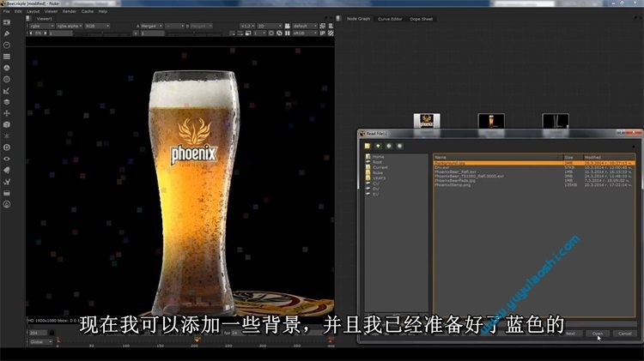Open the Merge nodes toolbar menu

[7, 102]
